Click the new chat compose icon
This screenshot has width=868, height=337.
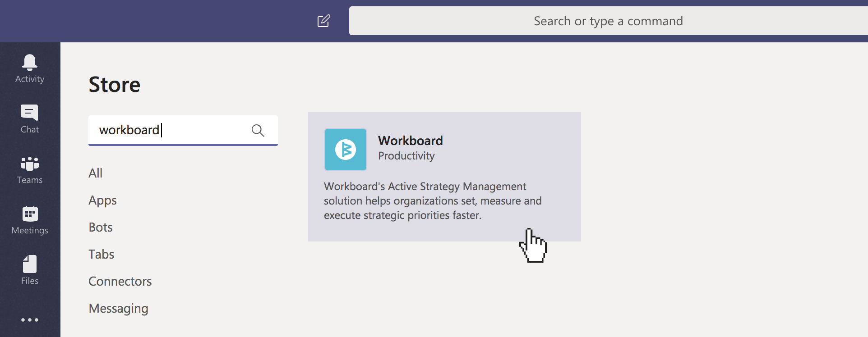(324, 21)
